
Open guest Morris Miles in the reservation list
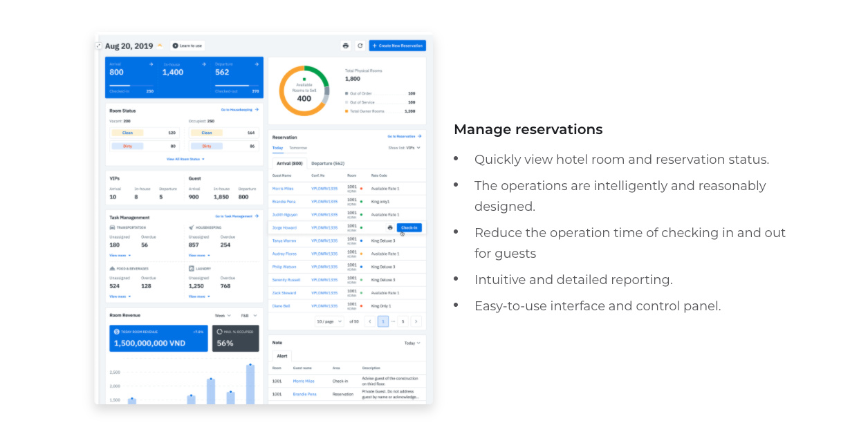[283, 189]
